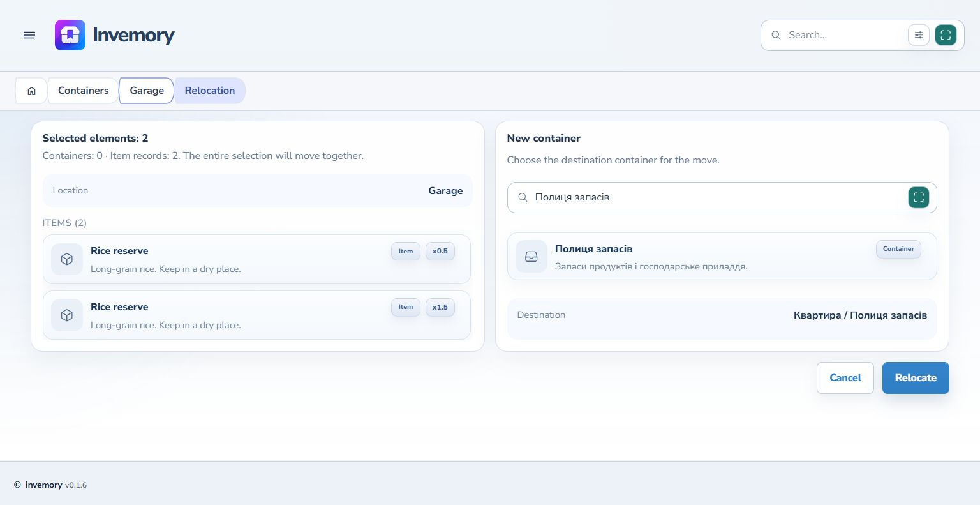Click box icon of x1.5 Rice reserve
Image resolution: width=980 pixels, height=505 pixels.
pyautogui.click(x=67, y=315)
